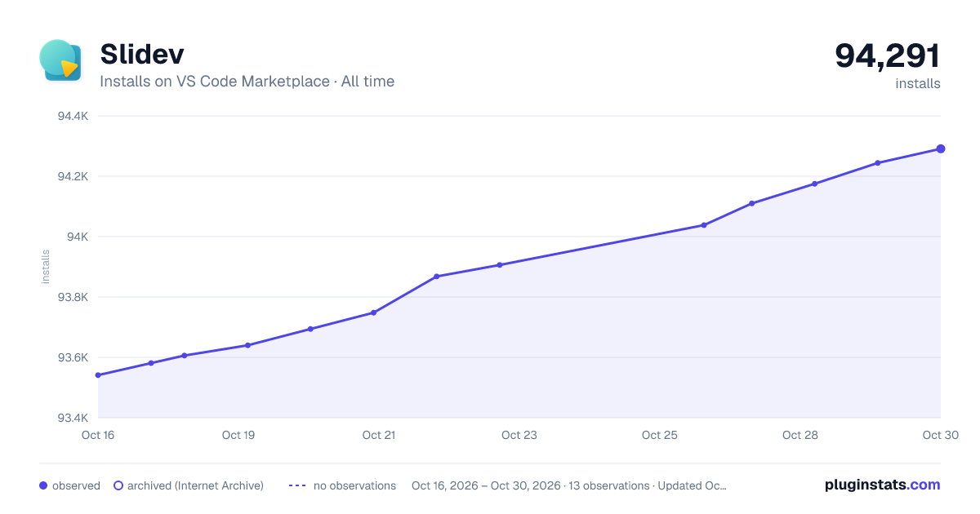
Task: Click the Oct 21 x-axis label
Action: coord(379,435)
